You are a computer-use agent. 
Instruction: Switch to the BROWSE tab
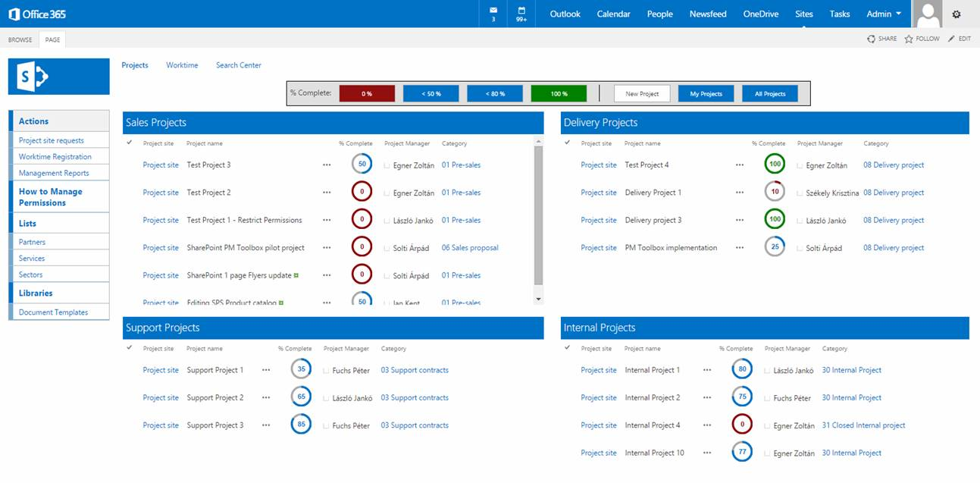(x=19, y=39)
